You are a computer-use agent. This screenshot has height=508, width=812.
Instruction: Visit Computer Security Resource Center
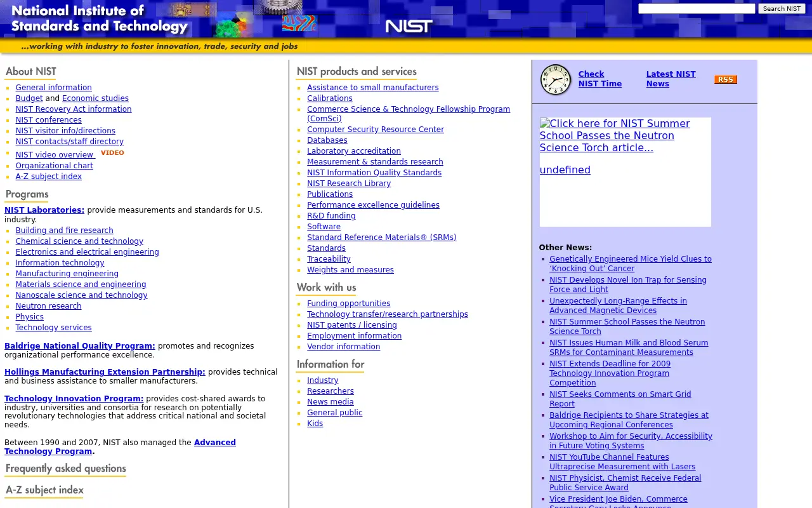pos(376,130)
